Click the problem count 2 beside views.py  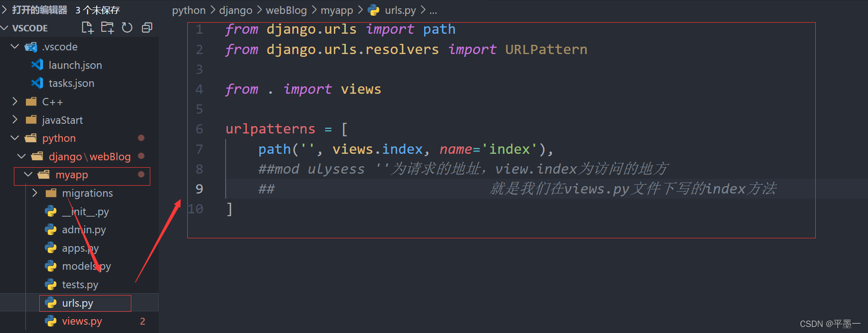click(142, 321)
